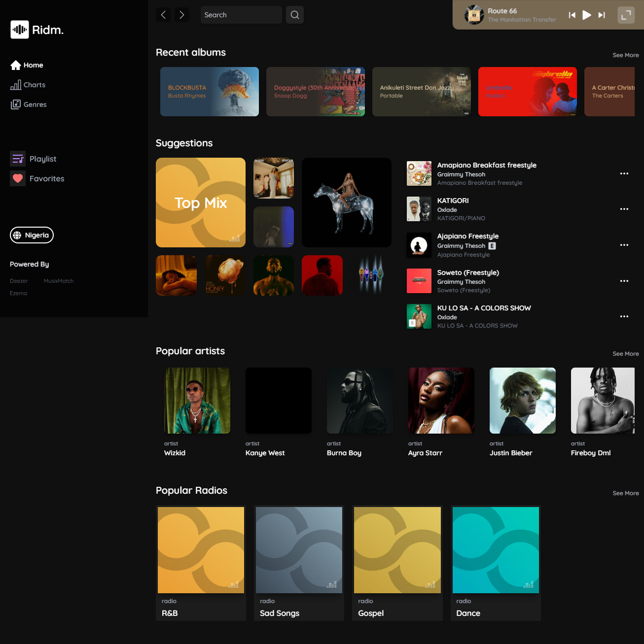Play the Route 66 track

[587, 15]
